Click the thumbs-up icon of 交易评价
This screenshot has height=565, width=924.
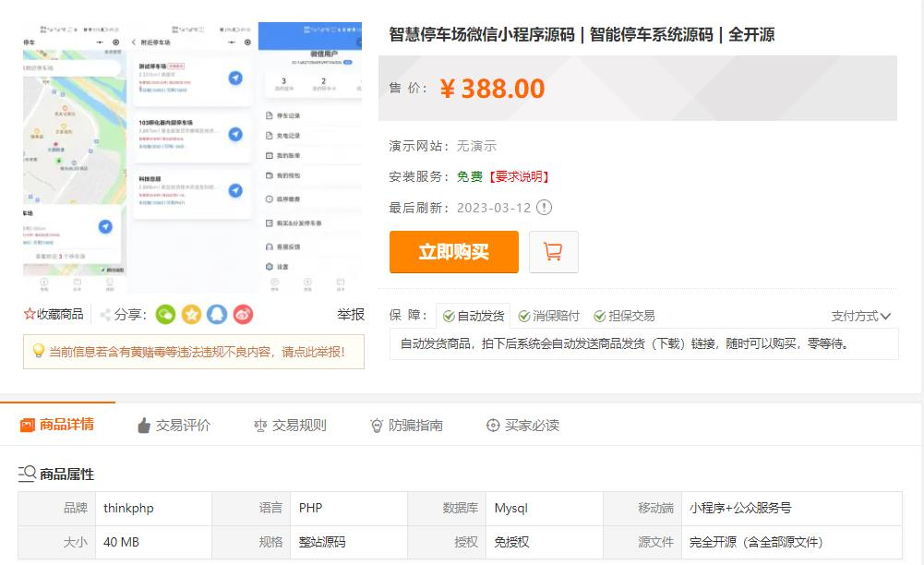tap(144, 426)
